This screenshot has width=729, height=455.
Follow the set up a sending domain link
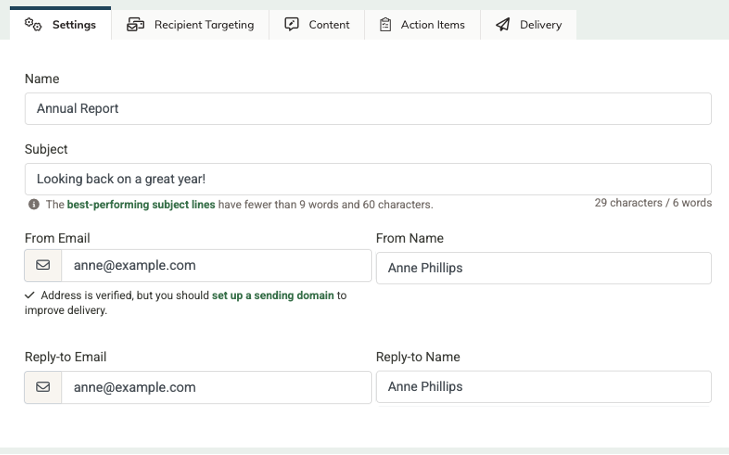272,296
